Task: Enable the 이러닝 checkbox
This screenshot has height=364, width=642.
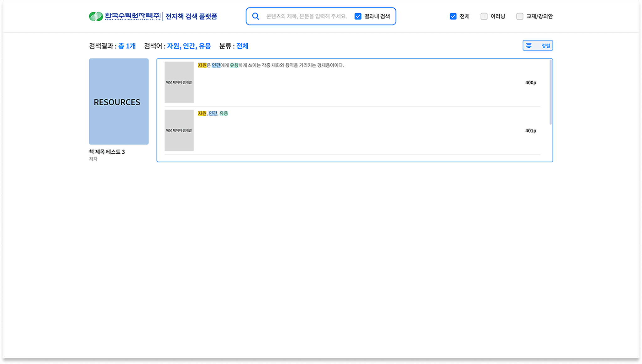Action: click(484, 16)
